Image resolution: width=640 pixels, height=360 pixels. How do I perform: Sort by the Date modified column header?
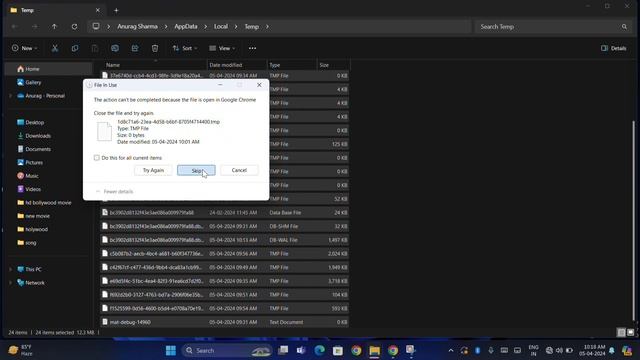point(237,65)
